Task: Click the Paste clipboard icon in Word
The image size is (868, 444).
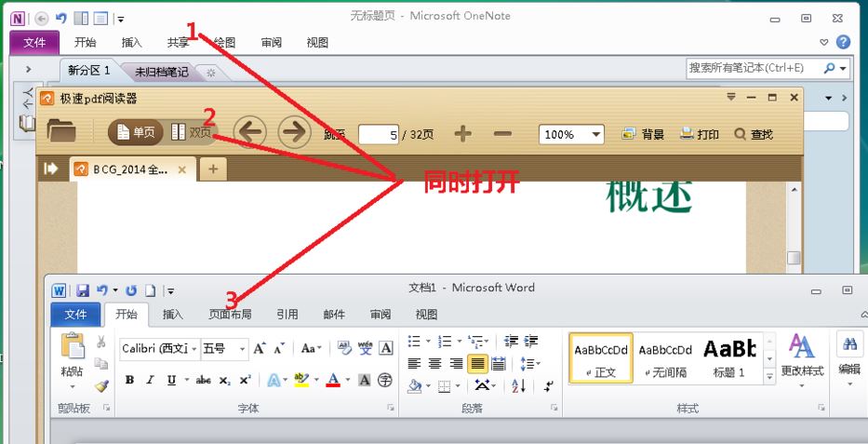Action: coord(73,346)
